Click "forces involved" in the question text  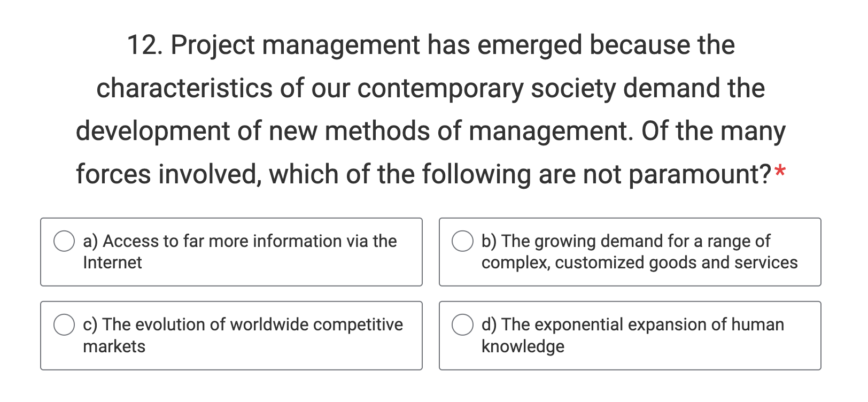[x=169, y=175]
